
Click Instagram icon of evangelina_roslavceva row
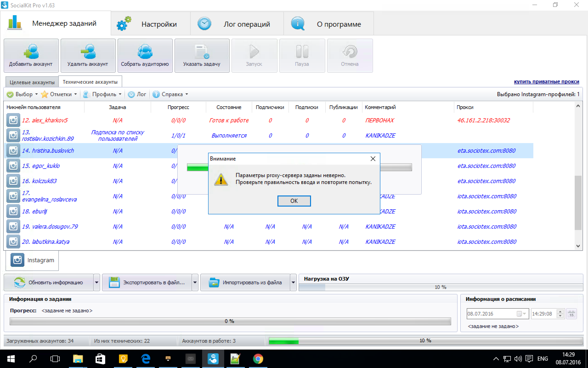click(13, 196)
